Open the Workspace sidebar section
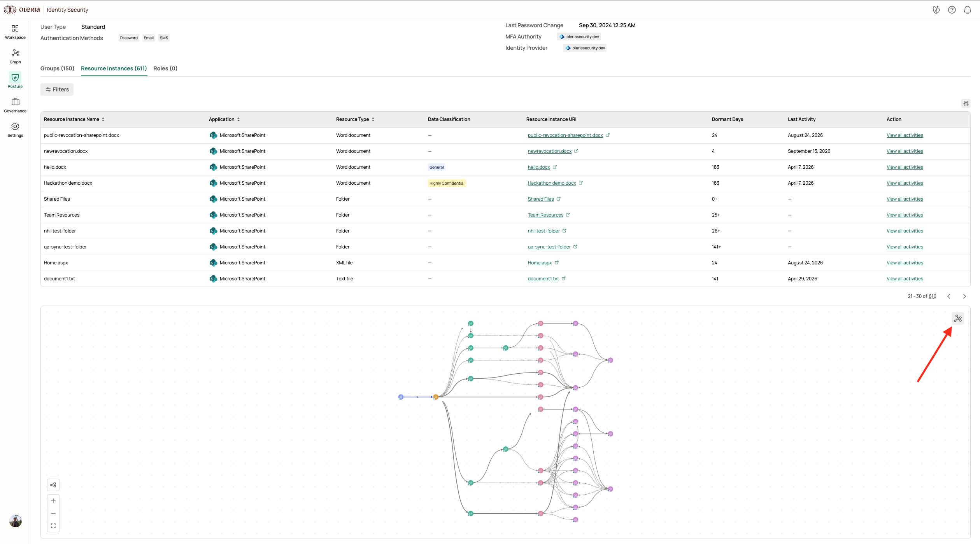This screenshot has width=980, height=544. (15, 32)
